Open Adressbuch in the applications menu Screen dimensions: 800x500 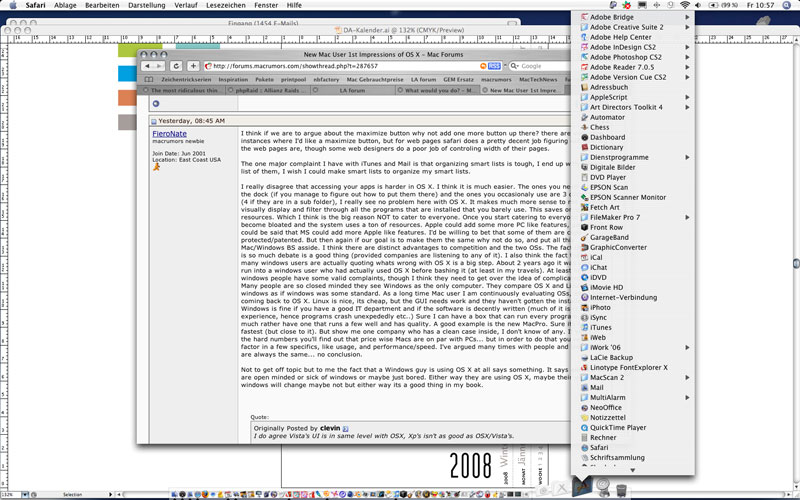(x=633, y=87)
